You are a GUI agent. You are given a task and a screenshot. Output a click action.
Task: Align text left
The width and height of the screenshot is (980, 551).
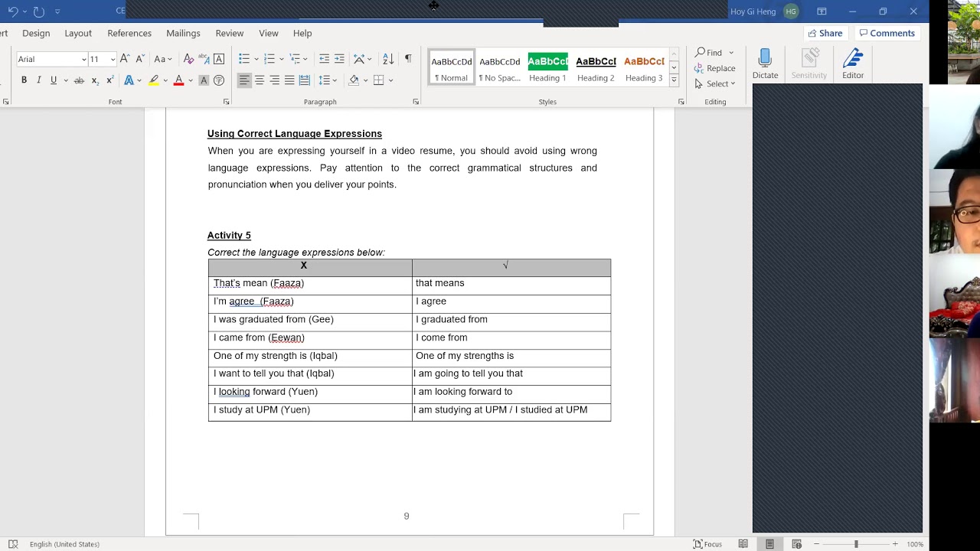244,80
